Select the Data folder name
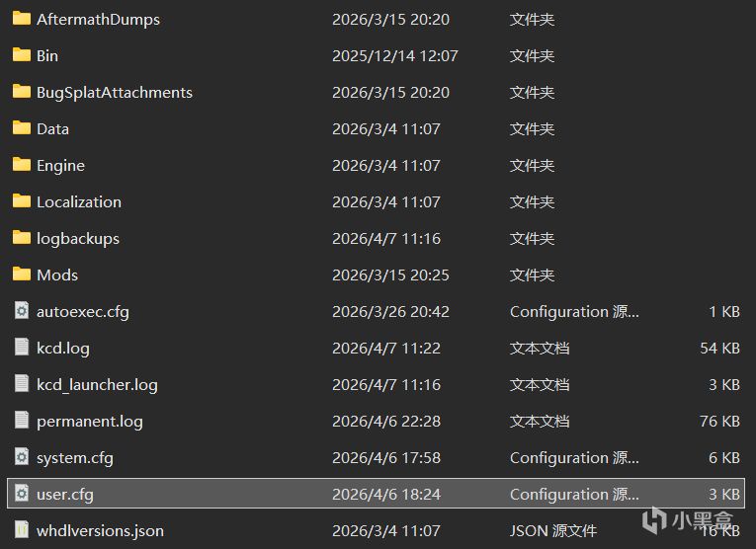756x549 pixels. (52, 128)
